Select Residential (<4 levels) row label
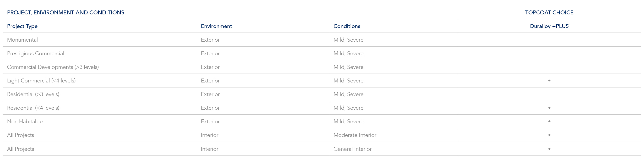644x161 pixels. click(x=33, y=108)
